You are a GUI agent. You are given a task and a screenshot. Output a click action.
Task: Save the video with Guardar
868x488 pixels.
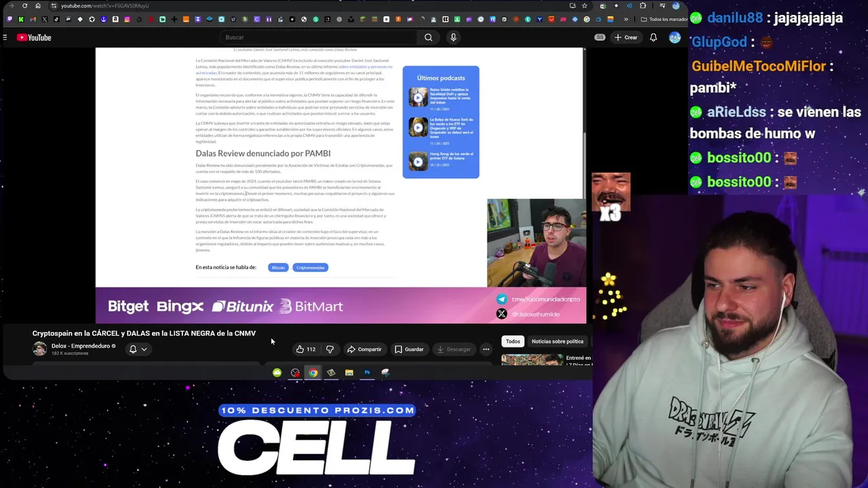(409, 349)
